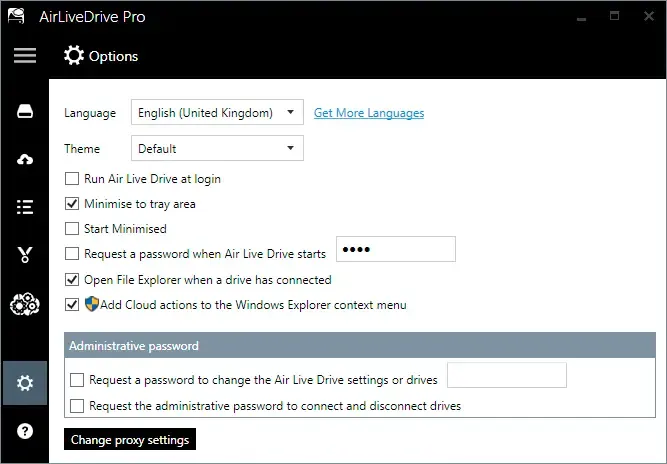Click the startup password field
This screenshot has height=464, width=667.
396,249
